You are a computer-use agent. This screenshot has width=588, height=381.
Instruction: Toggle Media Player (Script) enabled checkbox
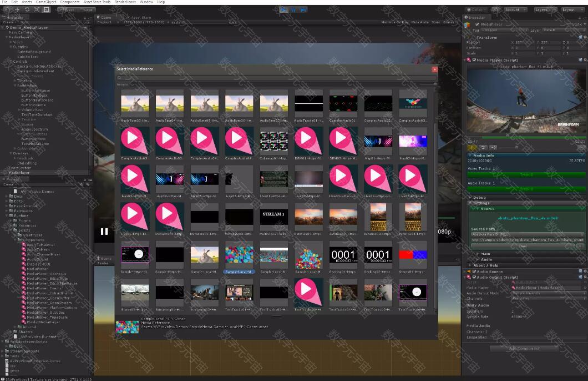[474, 60]
